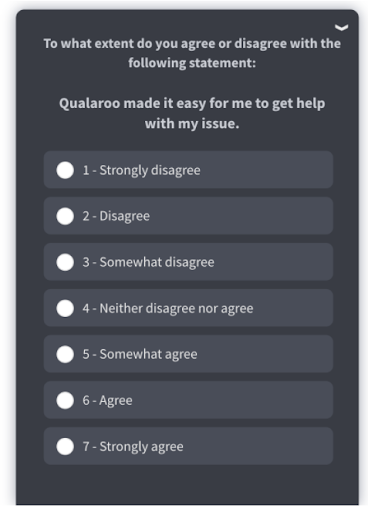Click '4 - Neither disagree nor agree' text
This screenshot has width=368, height=512.
168,308
